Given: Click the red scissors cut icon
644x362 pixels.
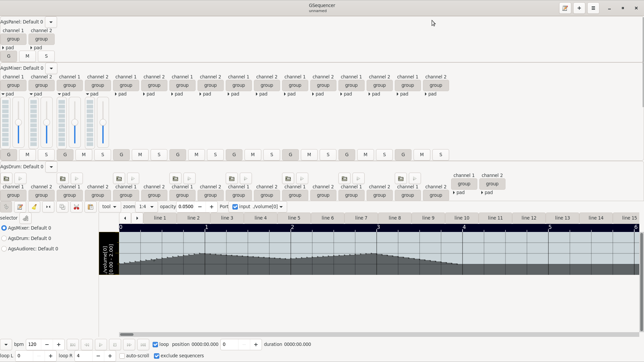Looking at the screenshot, I should coord(76,207).
